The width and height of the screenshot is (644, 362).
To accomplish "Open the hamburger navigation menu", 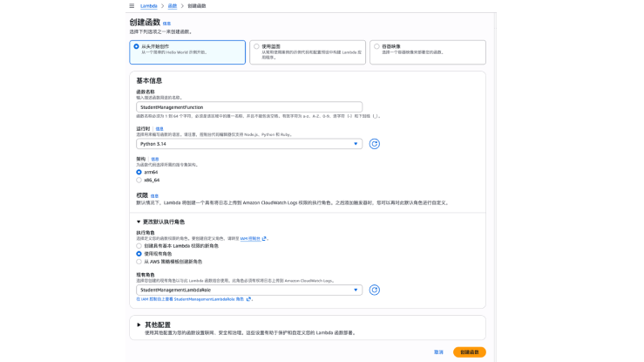I will pos(131,5).
